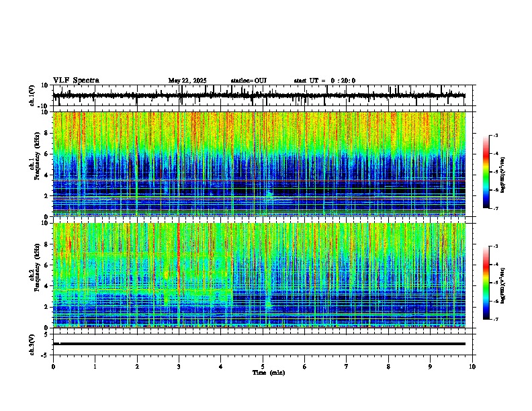Click the "ch.1(V)" waveform axis label
This screenshot has height=411, width=532.
(32, 95)
